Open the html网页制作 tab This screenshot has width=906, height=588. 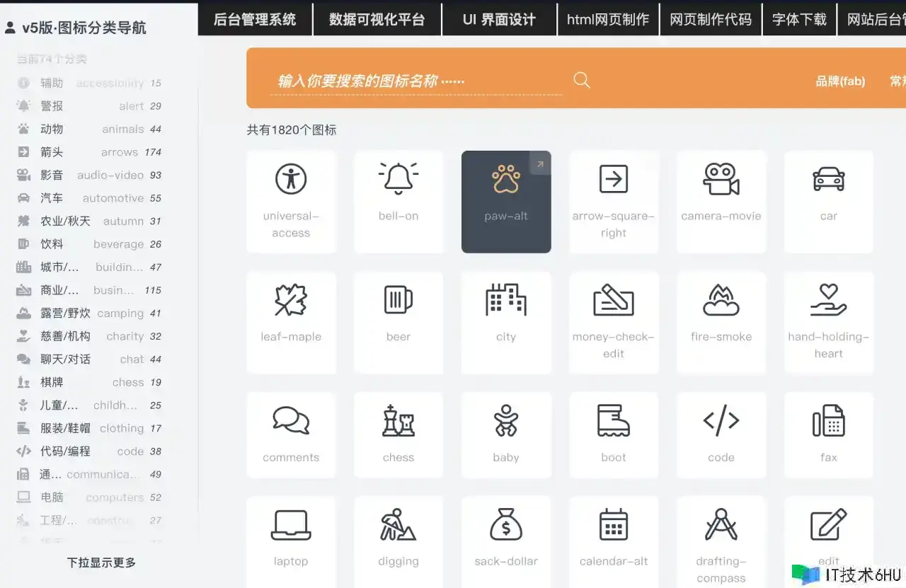[x=608, y=19]
